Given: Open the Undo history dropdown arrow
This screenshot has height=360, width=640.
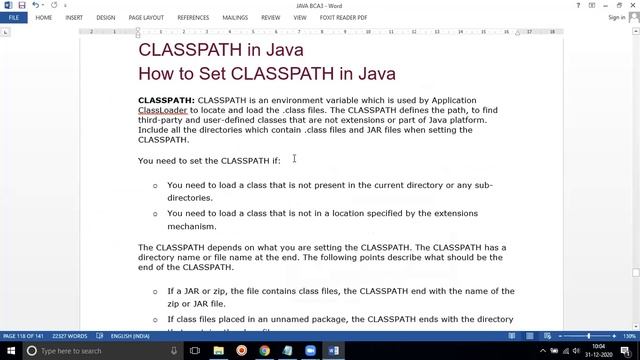Looking at the screenshot, I should [x=43, y=5].
